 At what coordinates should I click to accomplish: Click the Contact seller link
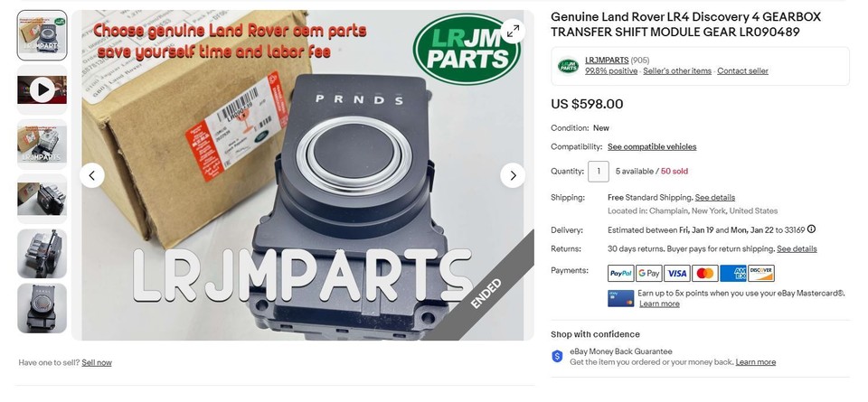[x=742, y=70]
